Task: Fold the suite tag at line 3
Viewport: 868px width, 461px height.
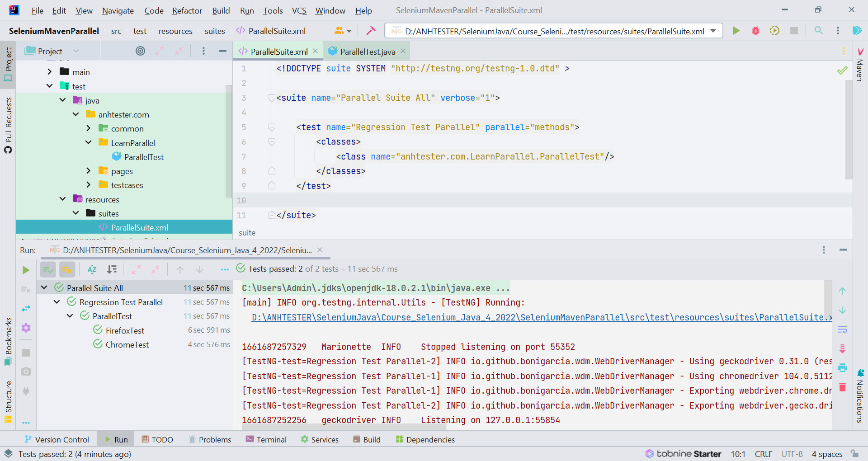Action: [x=272, y=98]
